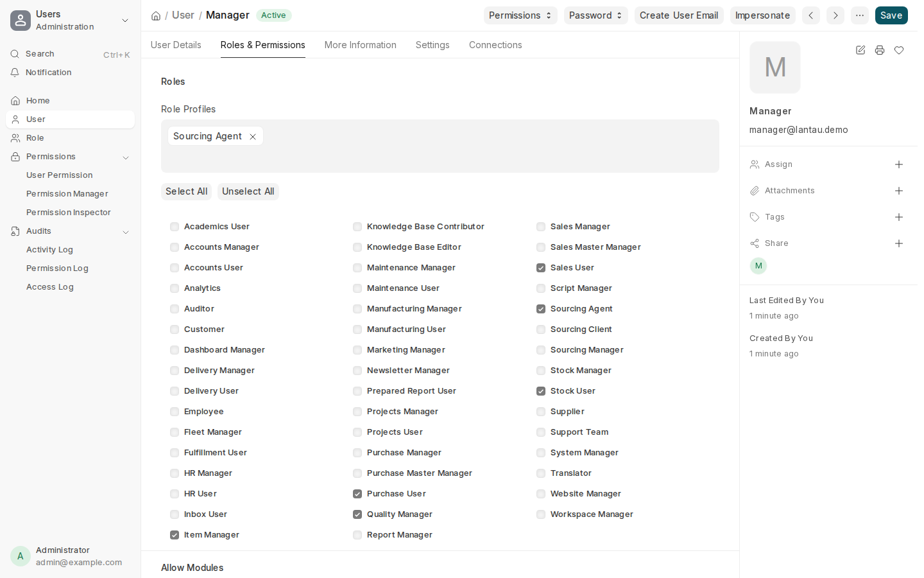Add an assignment with the plus beside Assign
The height and width of the screenshot is (578, 924).
pyautogui.click(x=899, y=164)
